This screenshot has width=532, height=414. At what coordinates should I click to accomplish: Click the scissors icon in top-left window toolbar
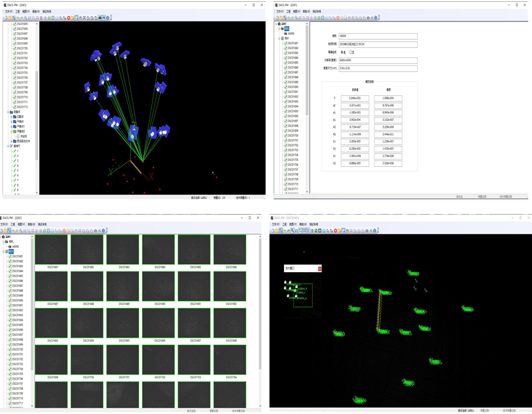coord(84,18)
